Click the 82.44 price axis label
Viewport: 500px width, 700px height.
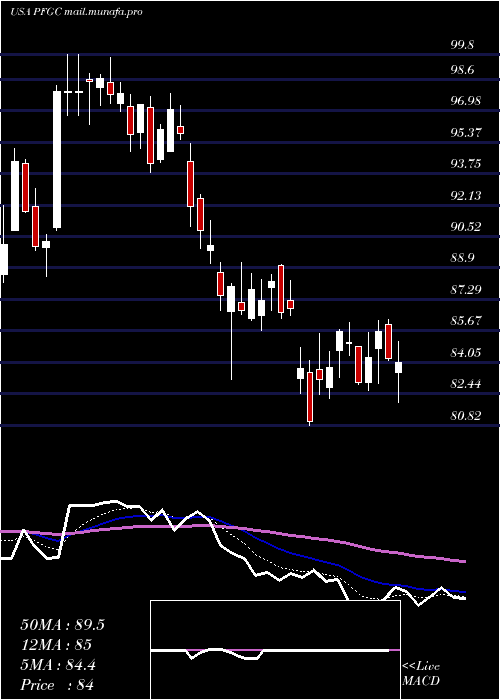click(466, 384)
